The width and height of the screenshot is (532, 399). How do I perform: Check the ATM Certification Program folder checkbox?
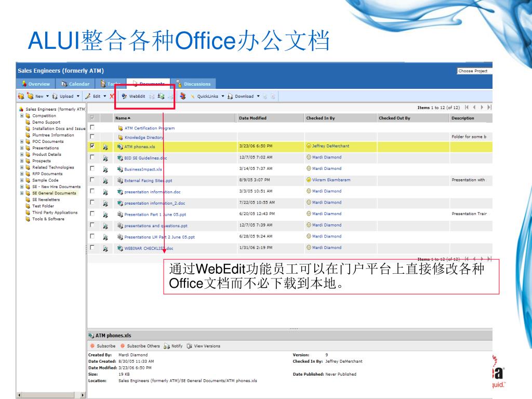click(x=92, y=127)
